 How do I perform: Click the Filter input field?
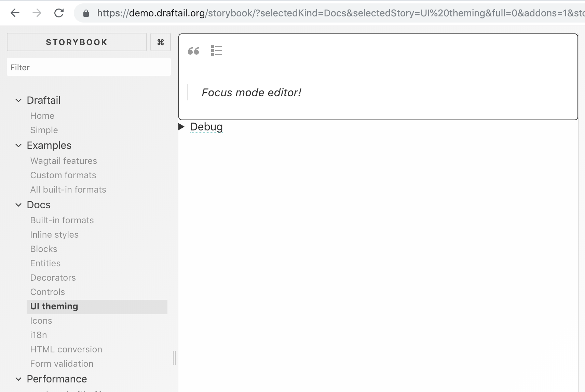(x=89, y=67)
